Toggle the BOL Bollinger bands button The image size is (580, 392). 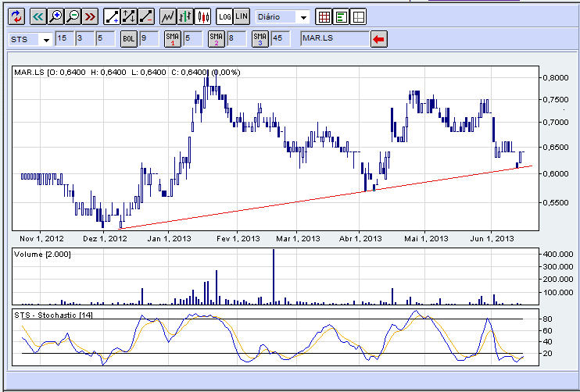click(x=129, y=39)
